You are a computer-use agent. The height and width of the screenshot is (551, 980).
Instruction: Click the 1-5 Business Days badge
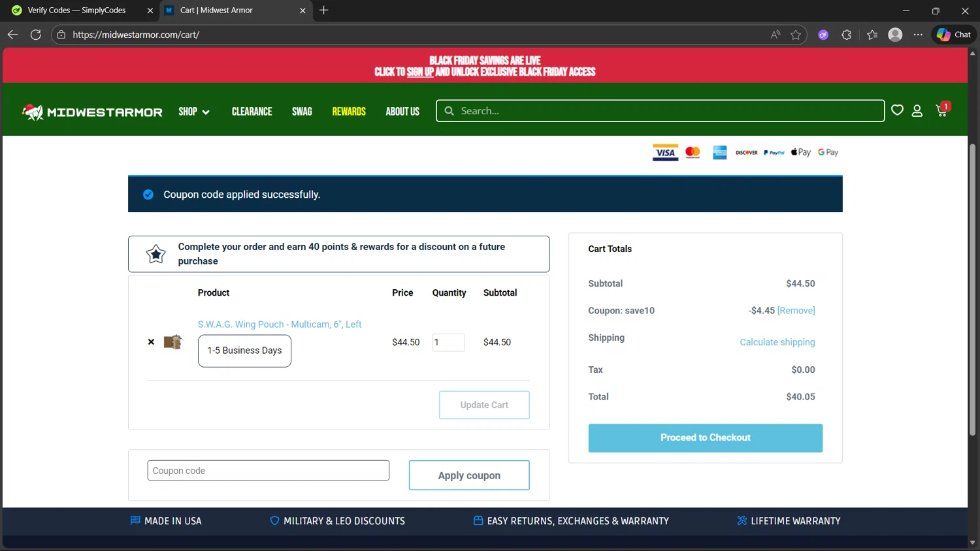point(244,351)
